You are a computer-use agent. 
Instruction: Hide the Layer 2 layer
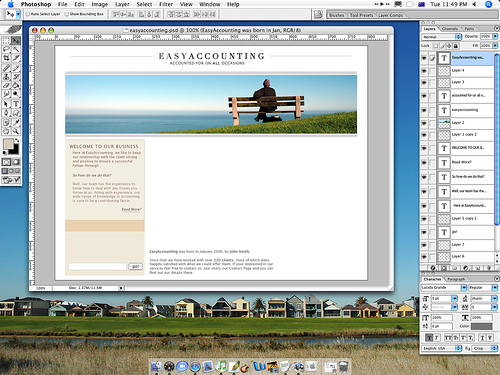pos(424,123)
